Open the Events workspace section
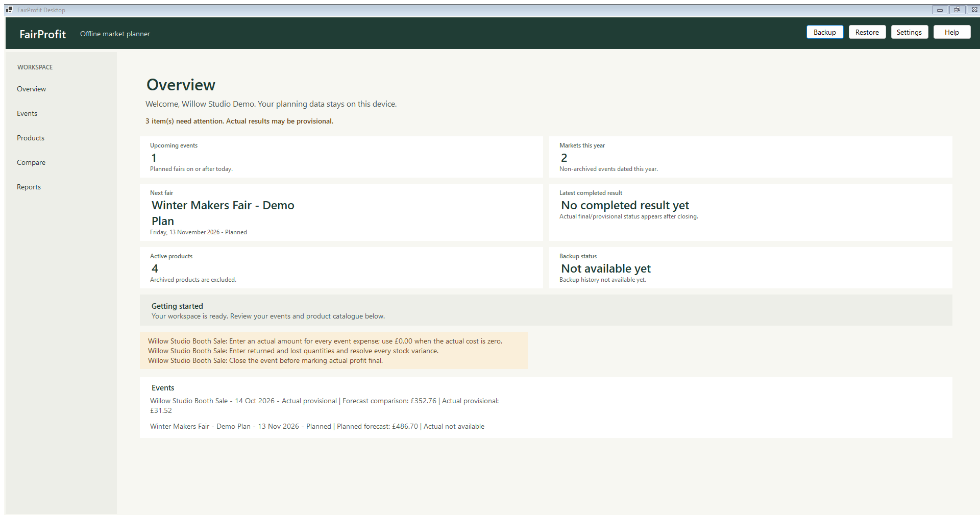This screenshot has height=515, width=980. (x=27, y=113)
